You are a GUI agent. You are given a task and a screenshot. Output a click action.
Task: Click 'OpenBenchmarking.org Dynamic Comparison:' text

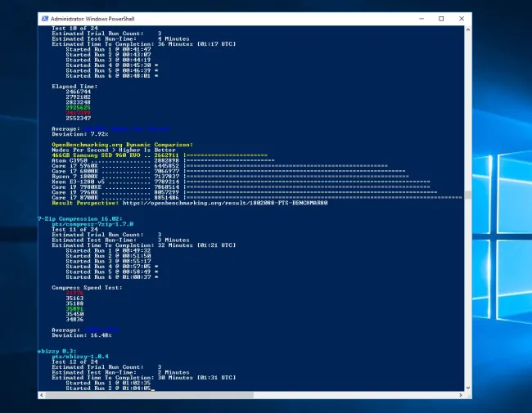[x=122, y=145]
